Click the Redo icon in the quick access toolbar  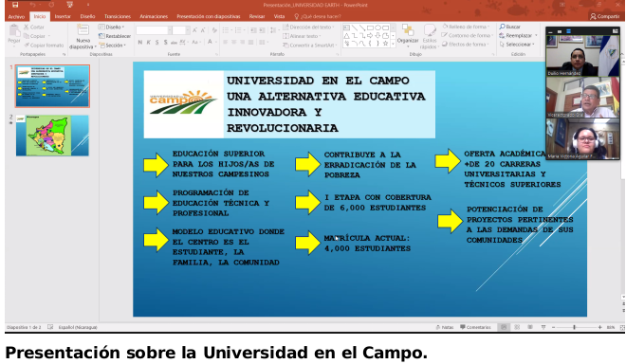pyautogui.click(x=51, y=5)
